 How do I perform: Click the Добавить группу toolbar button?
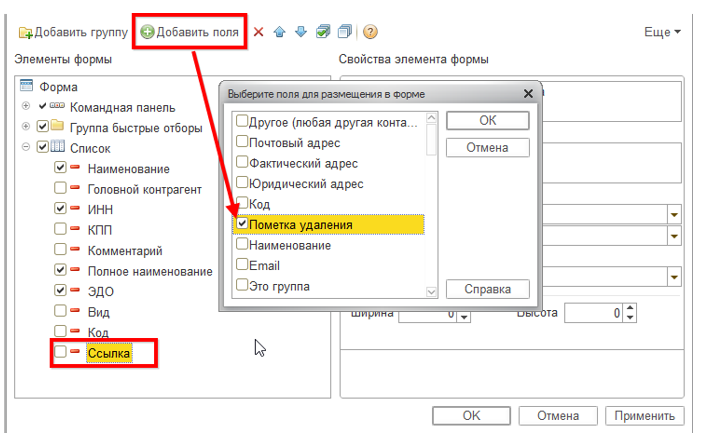pos(73,32)
